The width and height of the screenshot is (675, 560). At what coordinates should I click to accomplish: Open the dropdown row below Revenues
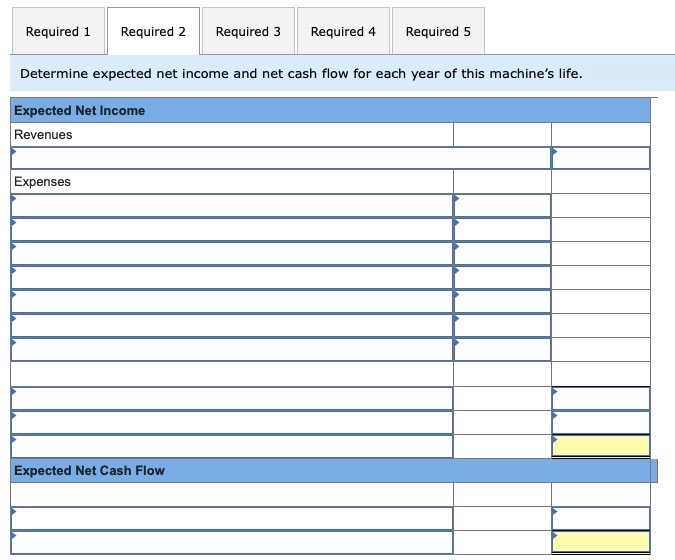coord(281,158)
